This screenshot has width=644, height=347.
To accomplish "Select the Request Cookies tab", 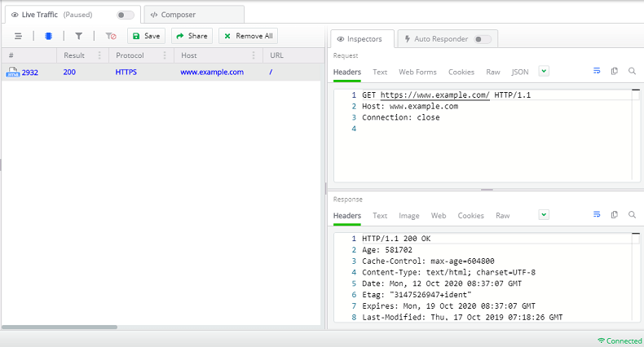I will 461,72.
